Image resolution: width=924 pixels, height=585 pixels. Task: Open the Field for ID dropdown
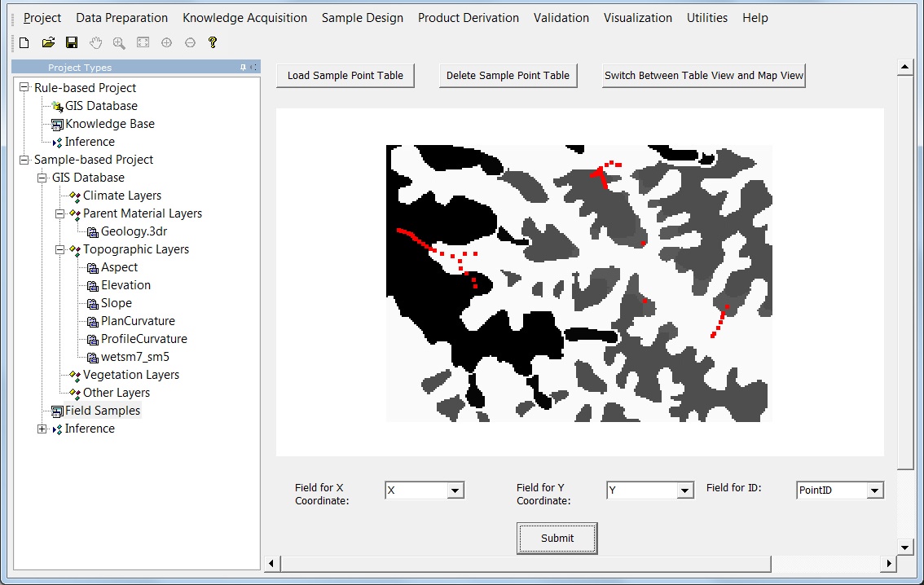point(874,490)
